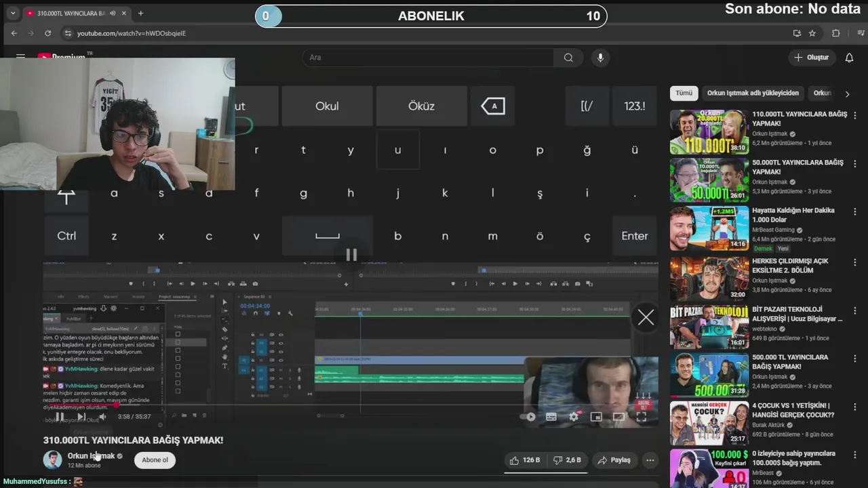Mute the tab via speaker icon
Image resolution: width=868 pixels, height=488 pixels.
coord(113,13)
